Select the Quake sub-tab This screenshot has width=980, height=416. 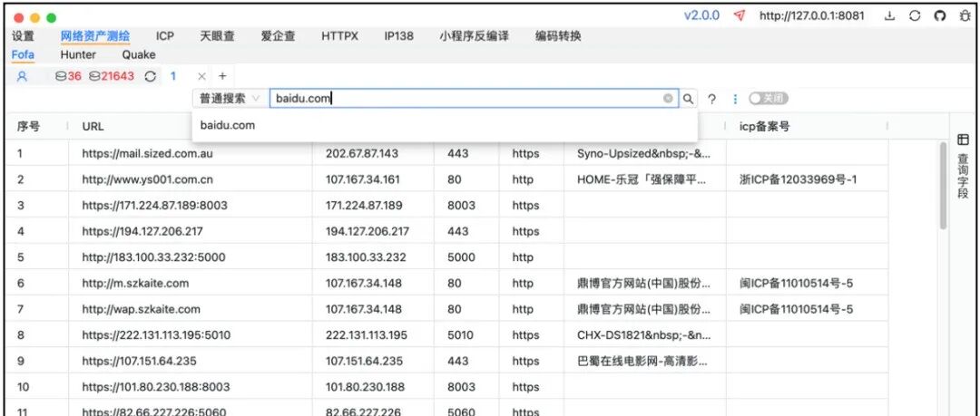[139, 54]
